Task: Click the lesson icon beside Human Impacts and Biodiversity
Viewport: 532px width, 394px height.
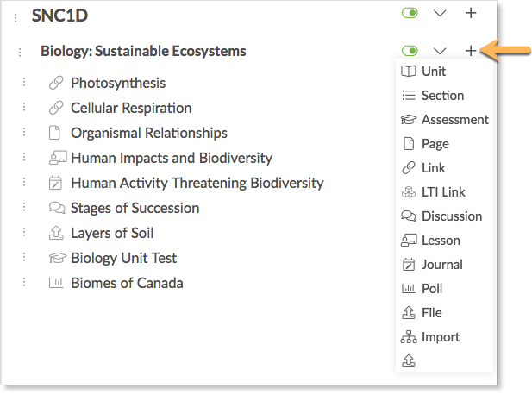Action: 58,158
